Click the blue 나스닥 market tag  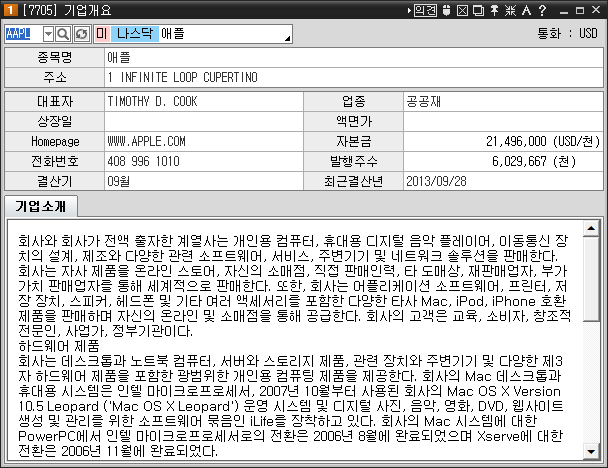135,34
